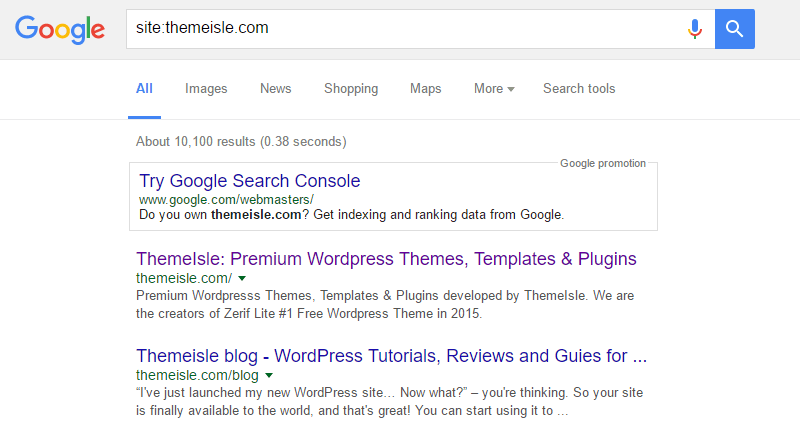Open Themeisle blog WordPress Tutorials result

[391, 356]
